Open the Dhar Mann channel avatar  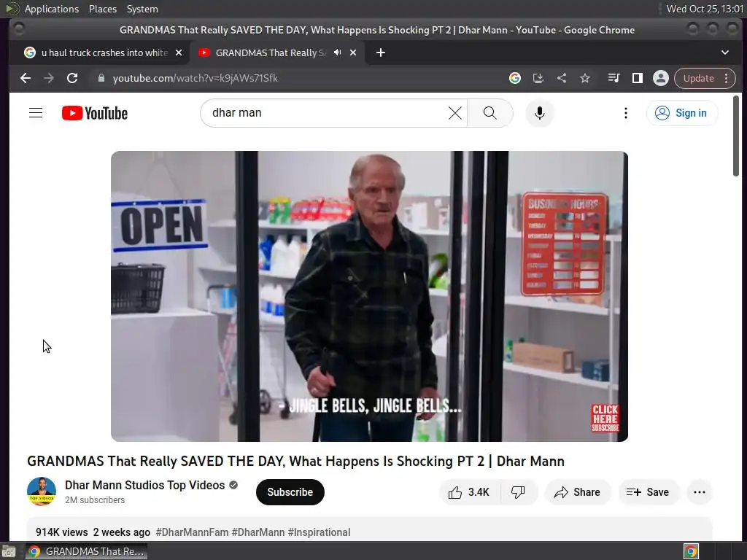pos(42,491)
